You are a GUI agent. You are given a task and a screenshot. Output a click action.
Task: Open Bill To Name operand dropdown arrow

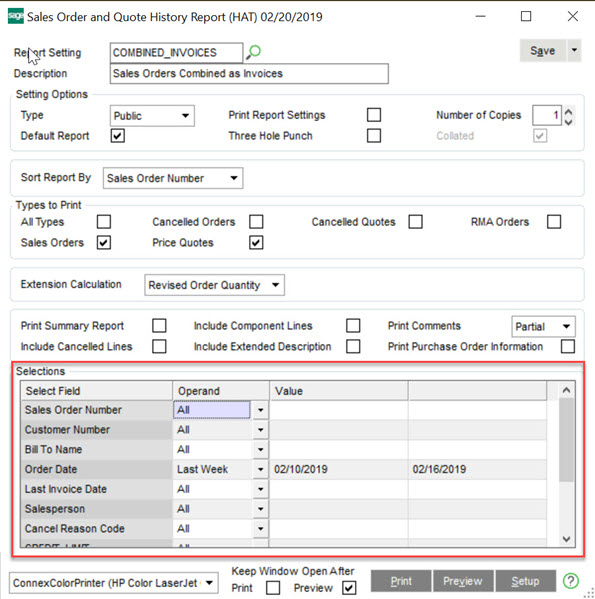pos(260,450)
